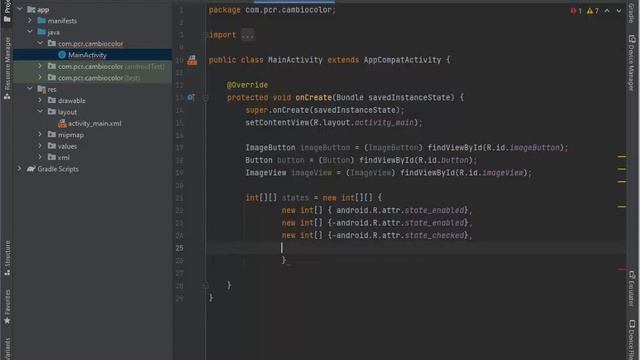Click the top yellow warning stripe marker
The width and height of the screenshot is (640, 360).
(622, 157)
